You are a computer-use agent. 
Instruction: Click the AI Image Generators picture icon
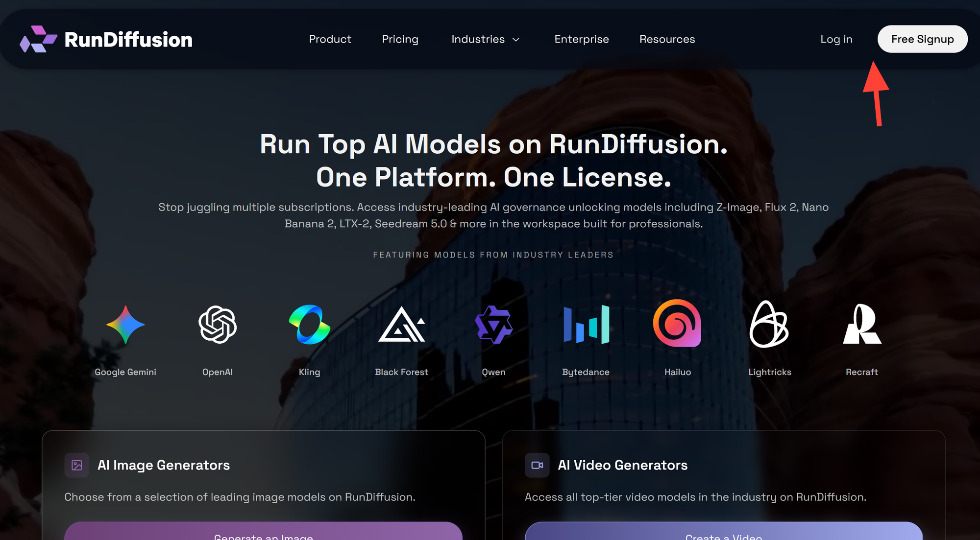pos(76,465)
